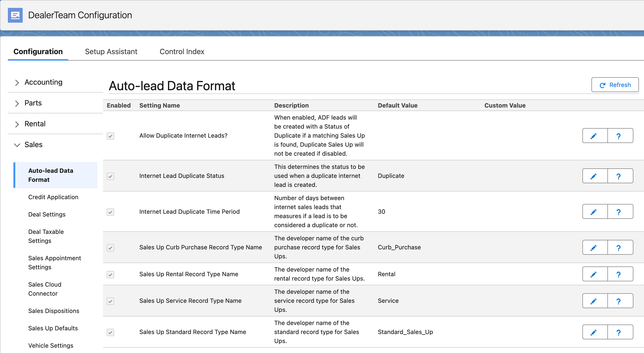This screenshot has height=353, width=644.
Task: Edit Sales Up Rental Record Type Name
Action: pyautogui.click(x=595, y=274)
